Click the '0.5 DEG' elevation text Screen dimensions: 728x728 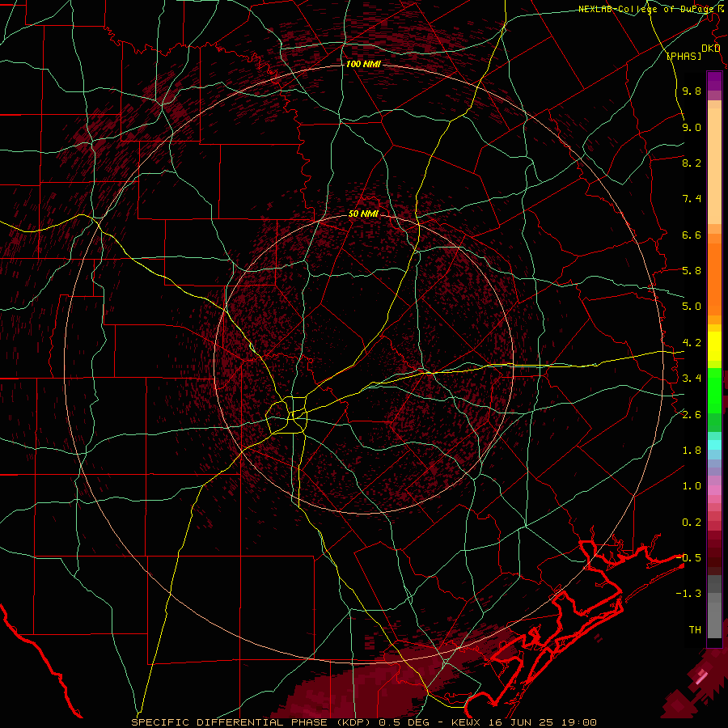tap(403, 722)
